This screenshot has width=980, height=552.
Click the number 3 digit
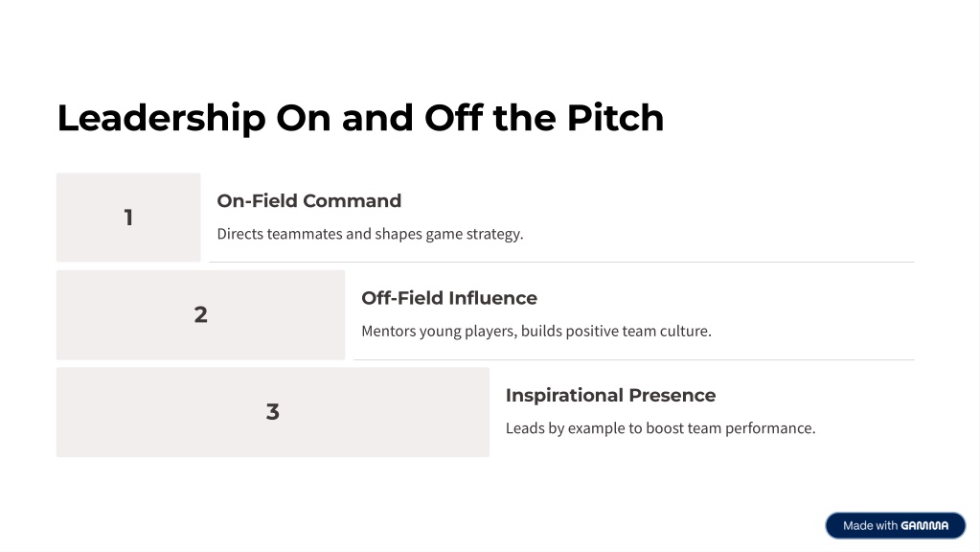[x=272, y=412]
